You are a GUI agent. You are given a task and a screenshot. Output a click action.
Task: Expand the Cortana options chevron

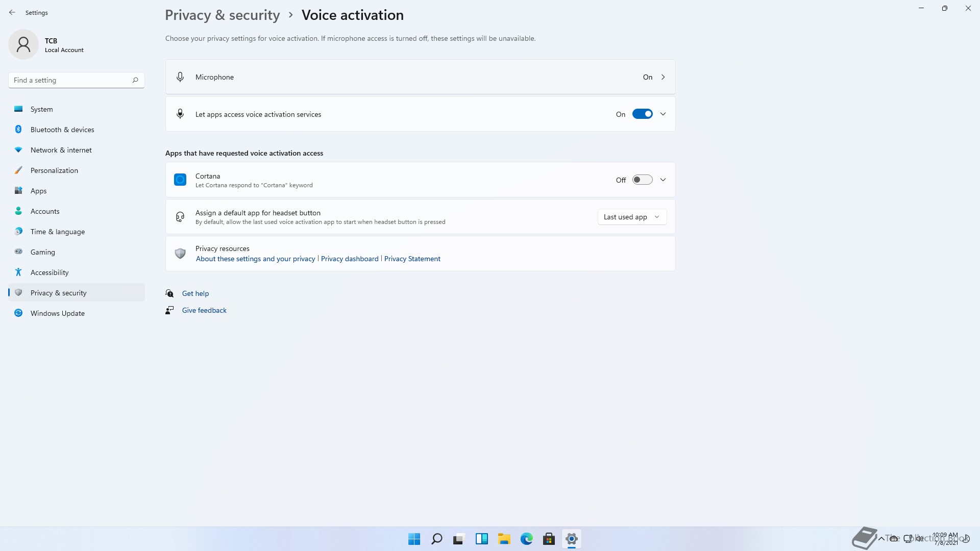[x=663, y=180]
